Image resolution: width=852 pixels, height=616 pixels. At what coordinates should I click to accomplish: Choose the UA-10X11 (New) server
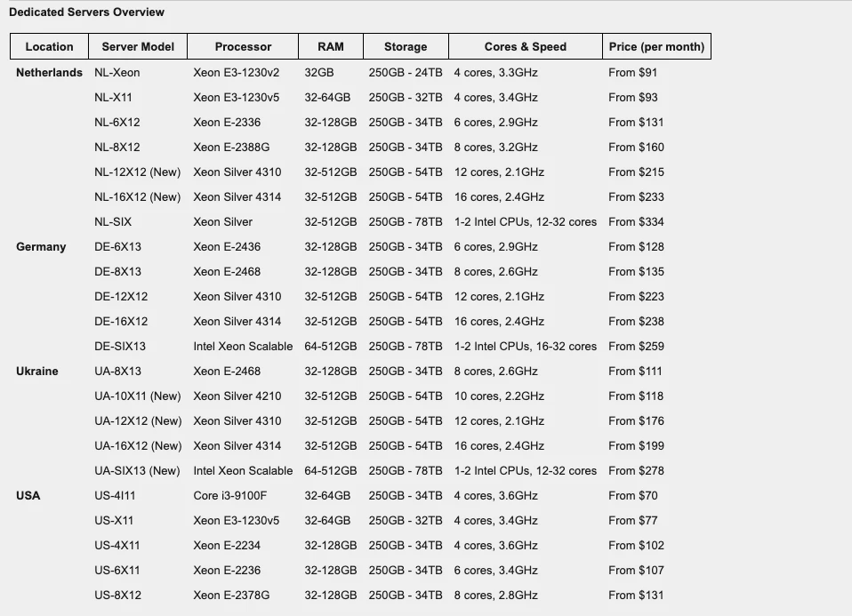(137, 396)
